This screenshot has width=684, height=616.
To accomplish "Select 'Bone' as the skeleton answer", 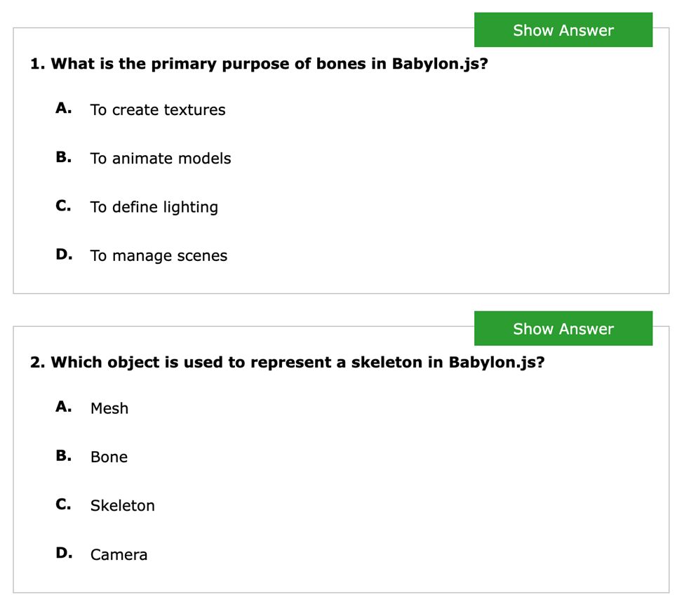I will (x=109, y=457).
